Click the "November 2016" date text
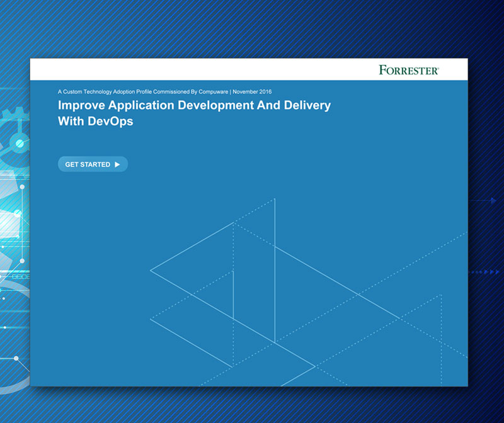504x423 pixels. tap(252, 92)
